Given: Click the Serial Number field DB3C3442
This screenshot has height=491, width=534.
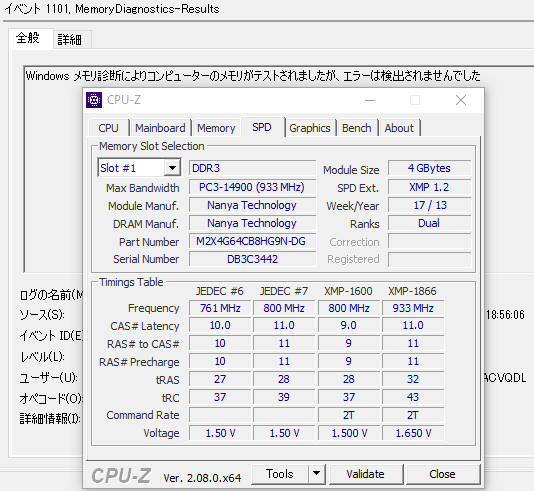Looking at the screenshot, I should click(x=252, y=259).
